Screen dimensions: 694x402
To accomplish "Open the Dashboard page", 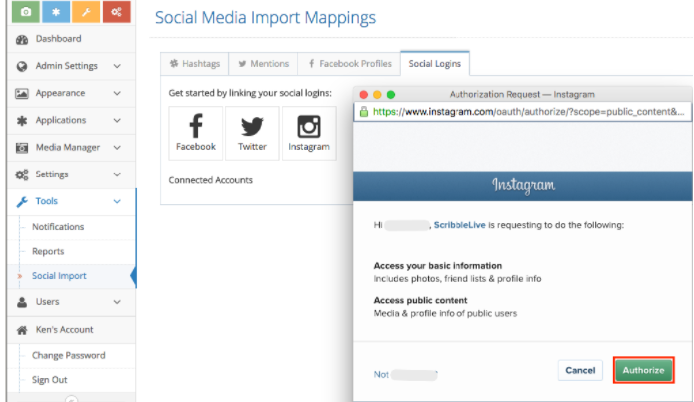I will (71, 39).
